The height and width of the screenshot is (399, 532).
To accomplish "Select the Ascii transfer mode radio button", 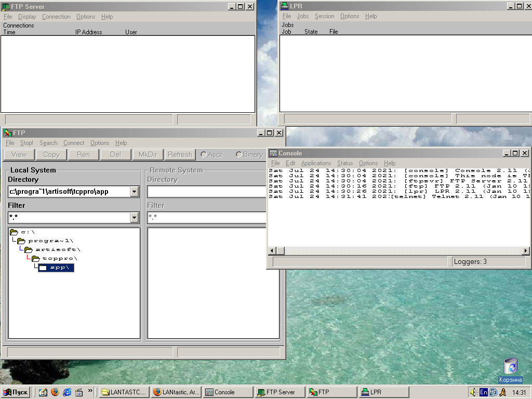I will (204, 154).
